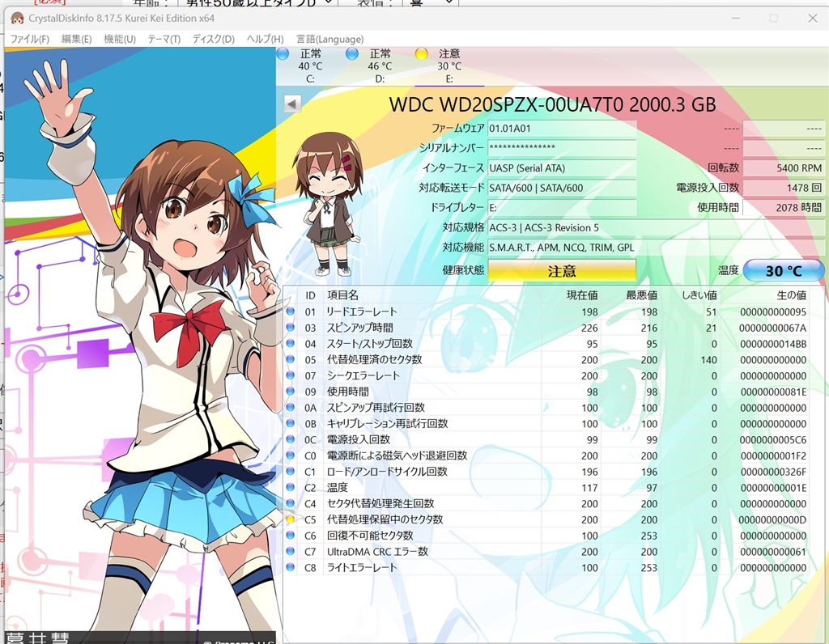Screen dimensions: 829x644
Task: Click the インターフェース field UASP (Serial ATA)
Action: click(562, 168)
